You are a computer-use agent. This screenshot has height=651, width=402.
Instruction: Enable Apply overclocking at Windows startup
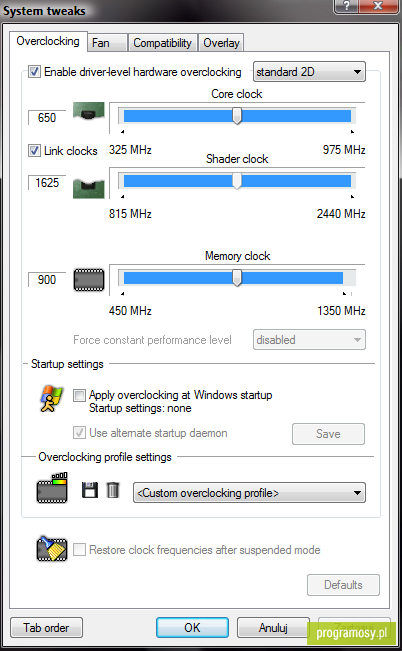point(79,395)
